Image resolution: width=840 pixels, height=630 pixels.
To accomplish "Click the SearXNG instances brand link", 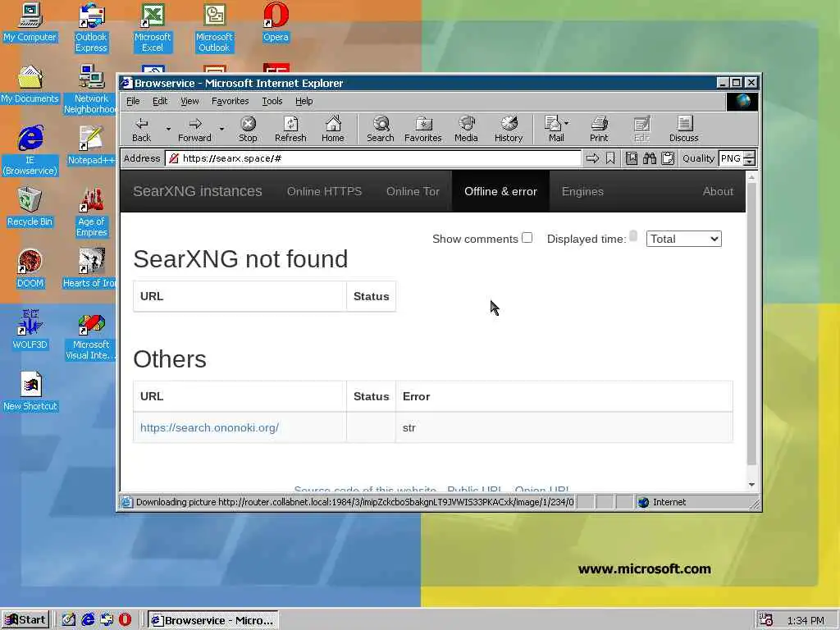I will coord(198,192).
